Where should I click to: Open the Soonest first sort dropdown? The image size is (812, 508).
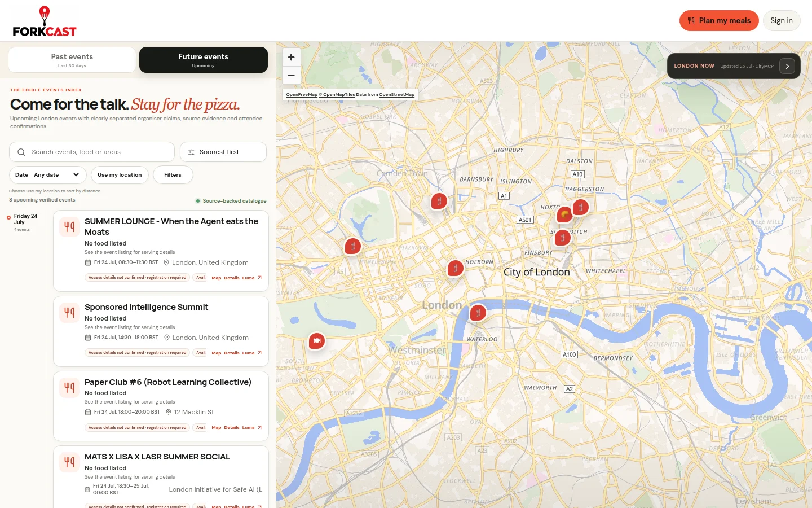coord(223,152)
